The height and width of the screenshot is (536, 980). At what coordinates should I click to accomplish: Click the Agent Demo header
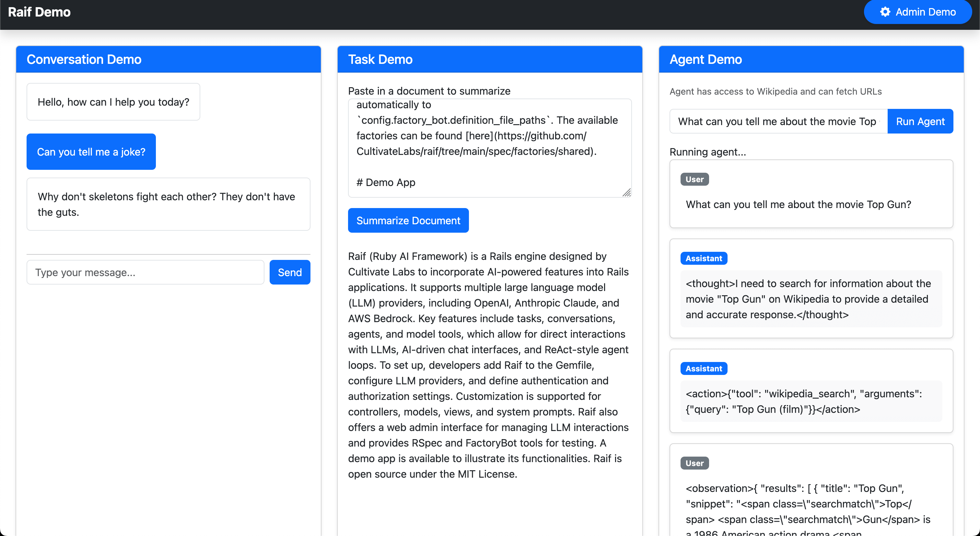click(811, 59)
